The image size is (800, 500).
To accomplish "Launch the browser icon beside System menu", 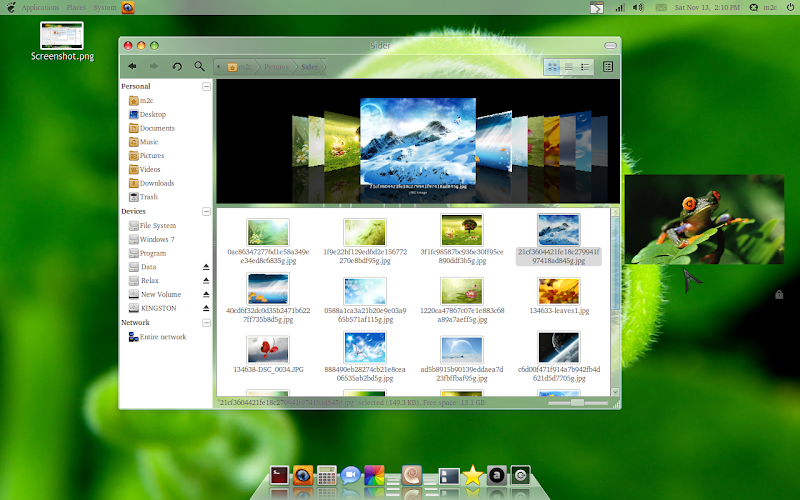I will (x=128, y=7).
